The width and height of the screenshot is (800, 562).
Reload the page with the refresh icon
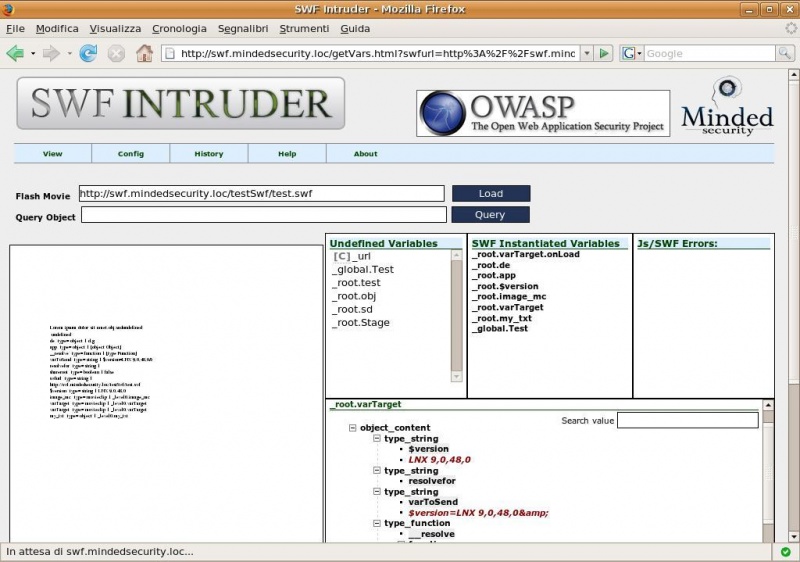88,53
